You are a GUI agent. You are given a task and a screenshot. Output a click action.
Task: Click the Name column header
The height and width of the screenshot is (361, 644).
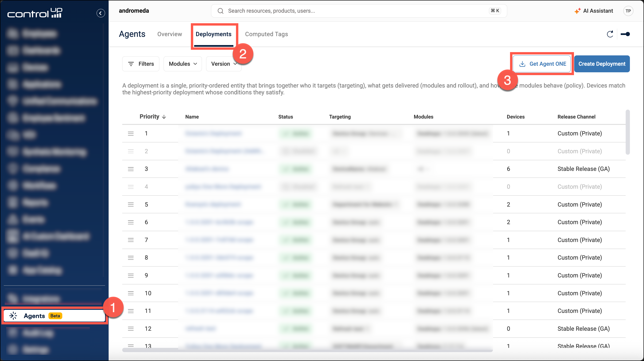pos(192,117)
